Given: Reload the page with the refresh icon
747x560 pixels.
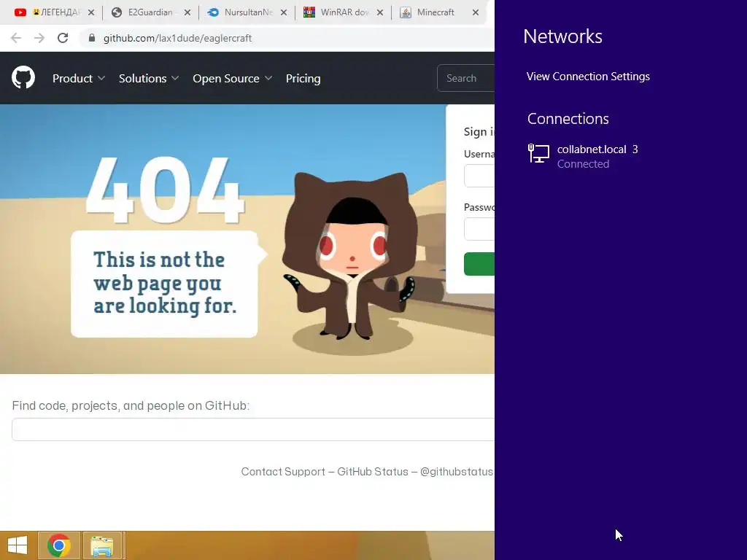Looking at the screenshot, I should click(63, 38).
